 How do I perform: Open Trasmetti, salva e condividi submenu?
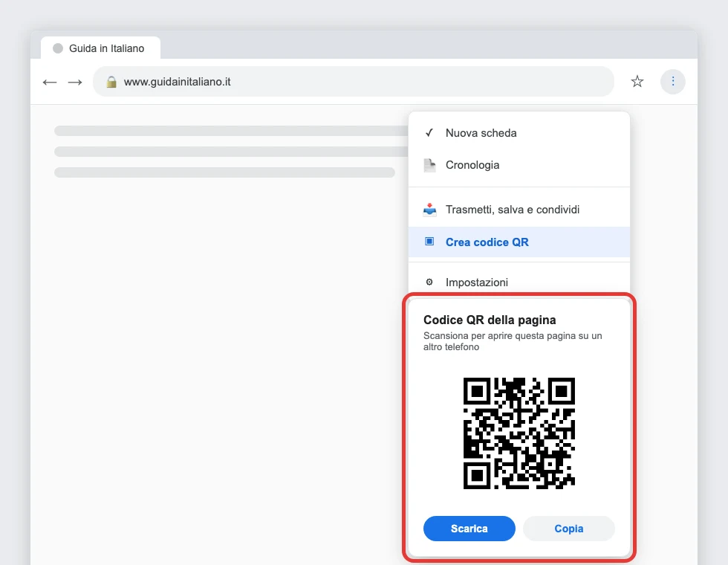coord(519,210)
